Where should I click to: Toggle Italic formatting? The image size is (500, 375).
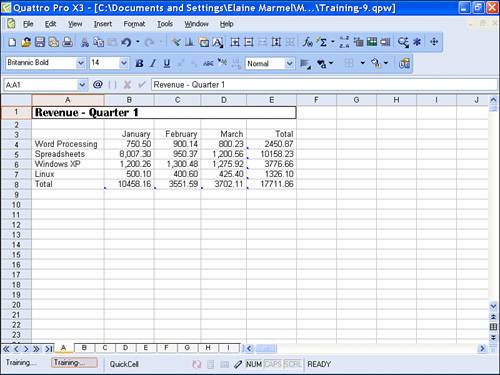pyautogui.click(x=153, y=63)
